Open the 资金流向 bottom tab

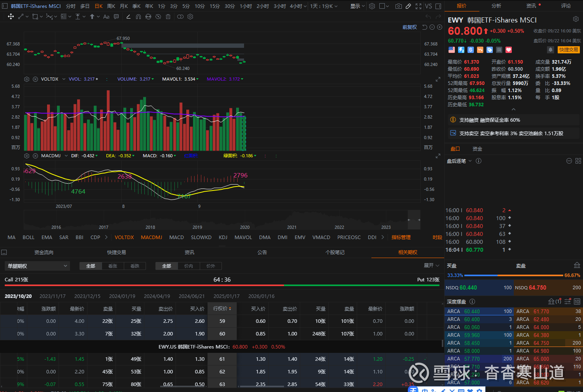tap(44, 253)
